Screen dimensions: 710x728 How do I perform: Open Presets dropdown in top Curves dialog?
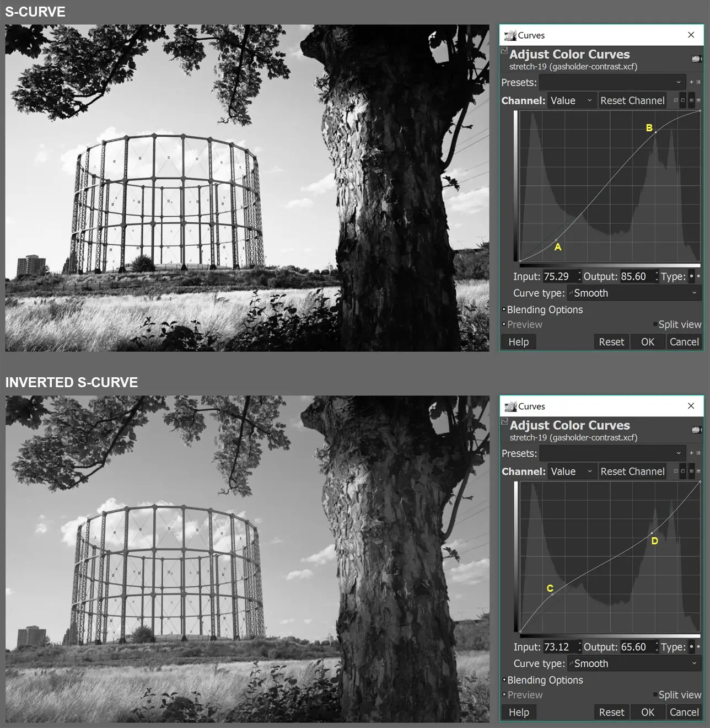(x=612, y=82)
